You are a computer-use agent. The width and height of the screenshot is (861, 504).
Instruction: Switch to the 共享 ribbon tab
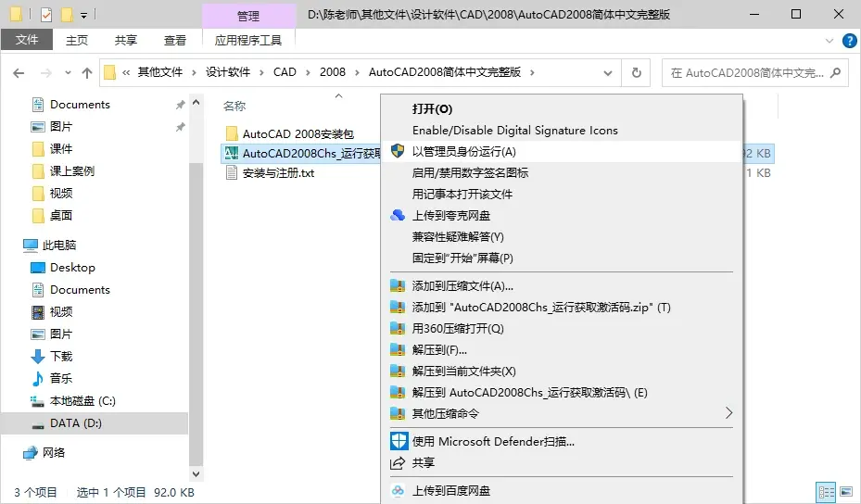pyautogui.click(x=126, y=40)
